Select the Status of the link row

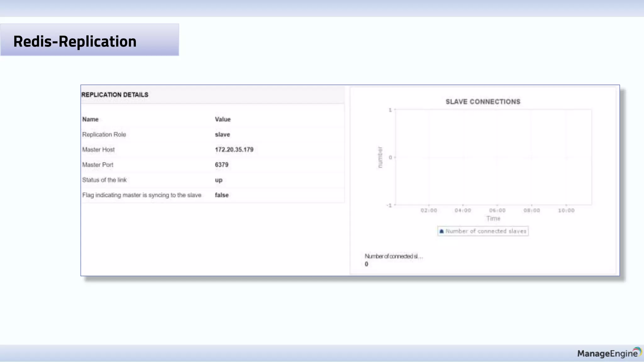(x=104, y=180)
